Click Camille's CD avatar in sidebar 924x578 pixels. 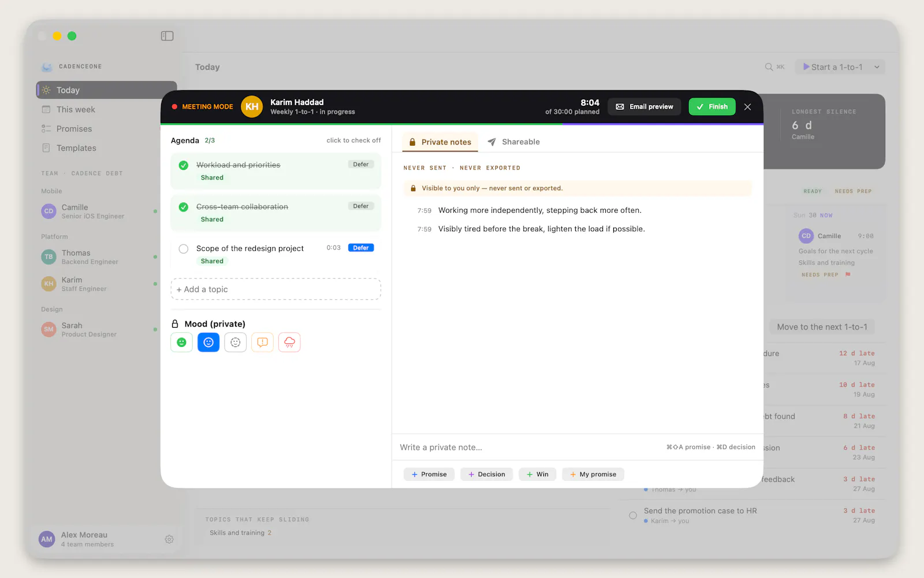pos(49,212)
